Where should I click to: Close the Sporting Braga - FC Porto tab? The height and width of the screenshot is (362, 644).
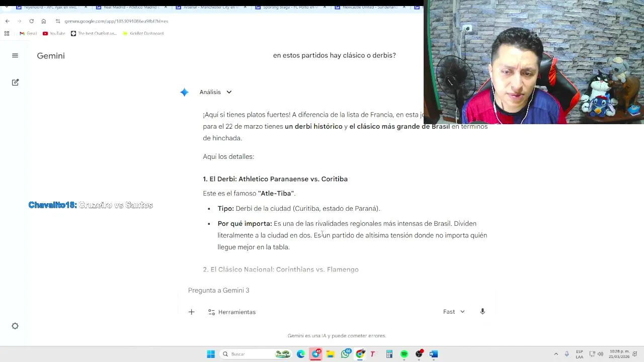click(x=325, y=8)
